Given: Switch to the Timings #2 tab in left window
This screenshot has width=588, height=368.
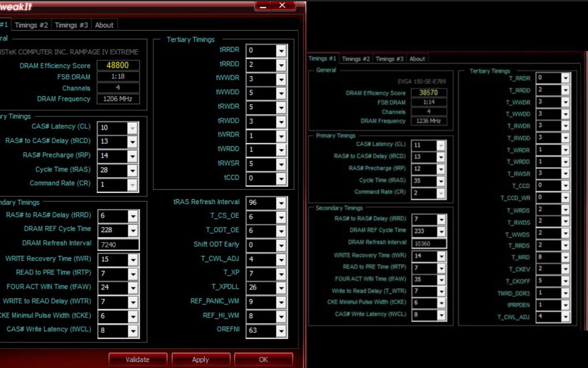Looking at the screenshot, I should [31, 25].
